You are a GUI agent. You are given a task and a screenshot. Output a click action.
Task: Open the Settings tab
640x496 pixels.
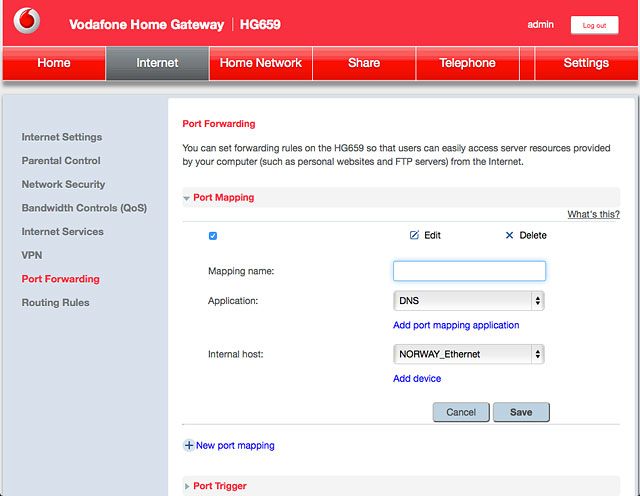coord(586,63)
